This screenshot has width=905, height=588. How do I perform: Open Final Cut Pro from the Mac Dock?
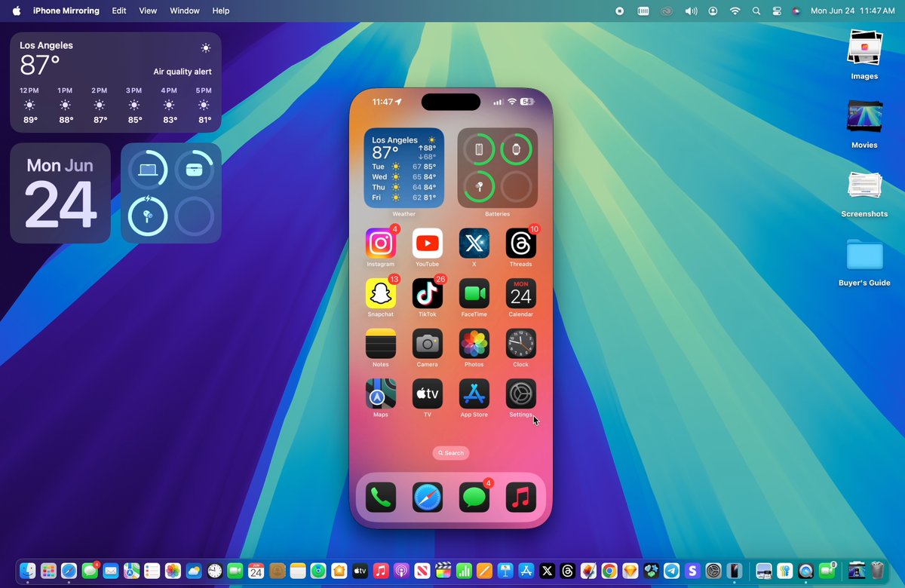[443, 571]
